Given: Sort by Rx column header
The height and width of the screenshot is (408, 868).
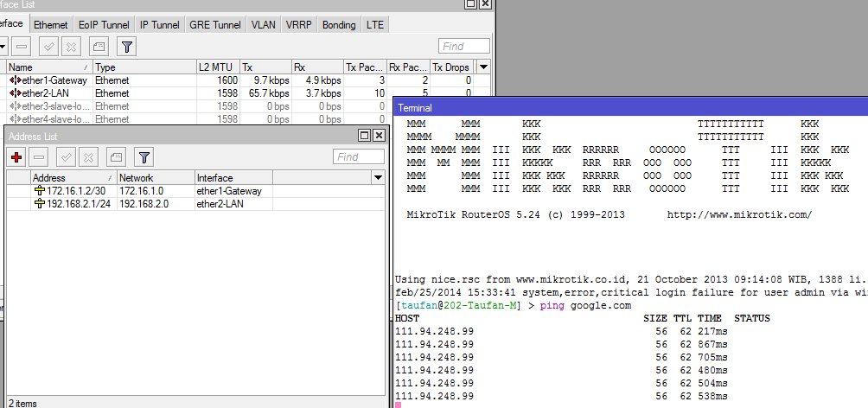Looking at the screenshot, I should pyautogui.click(x=317, y=67).
